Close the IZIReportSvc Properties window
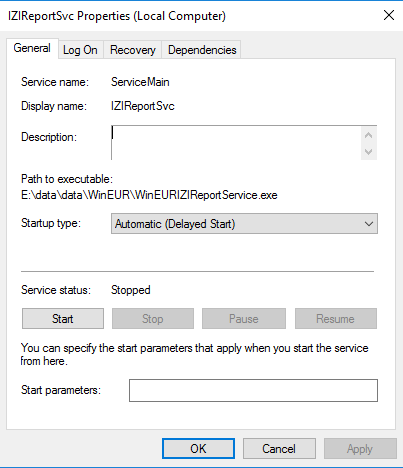This screenshot has height=468, width=403. 389,15
